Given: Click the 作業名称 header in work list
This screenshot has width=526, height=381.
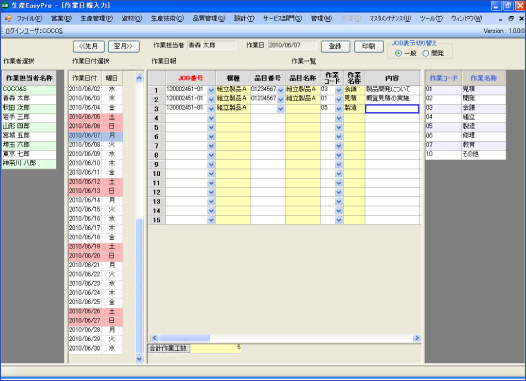Looking at the screenshot, I should pyautogui.click(x=484, y=78).
